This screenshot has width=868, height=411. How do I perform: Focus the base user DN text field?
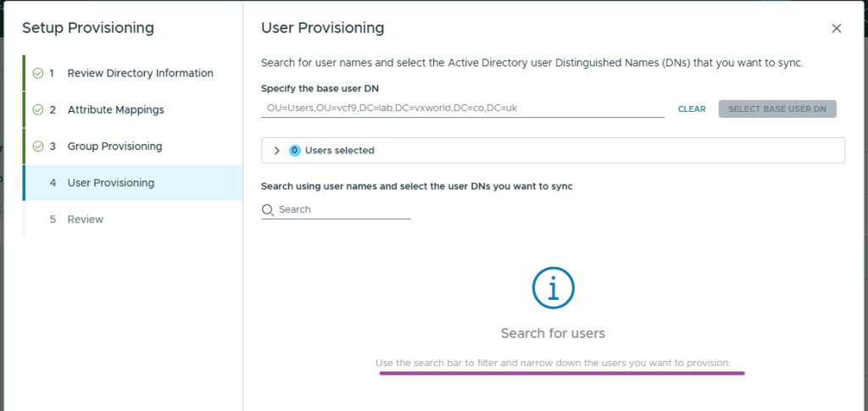(x=462, y=108)
